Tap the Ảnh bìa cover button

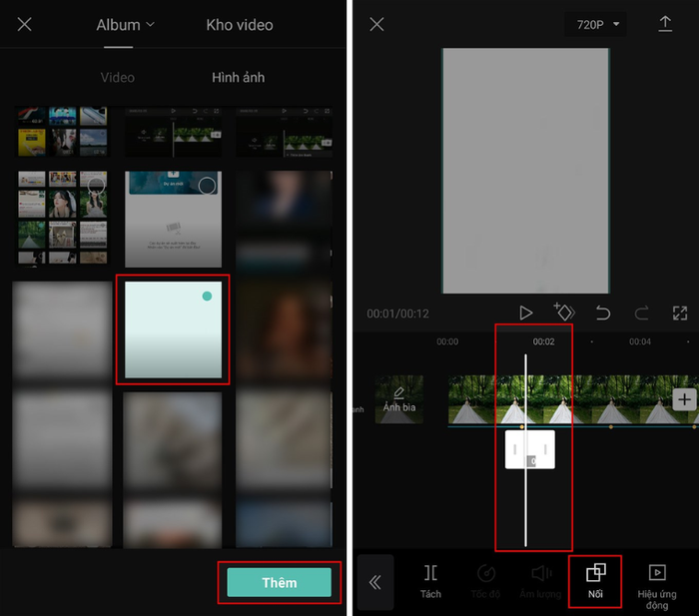click(x=398, y=399)
